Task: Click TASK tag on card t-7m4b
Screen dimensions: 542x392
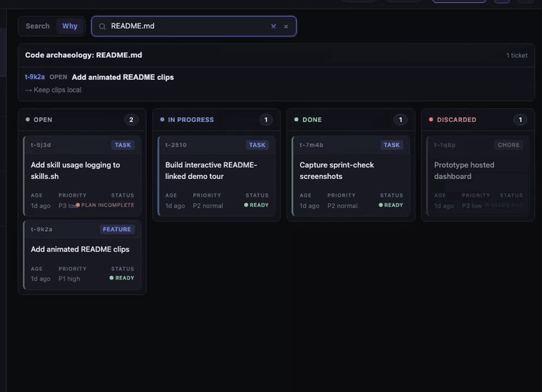Action: (392, 145)
